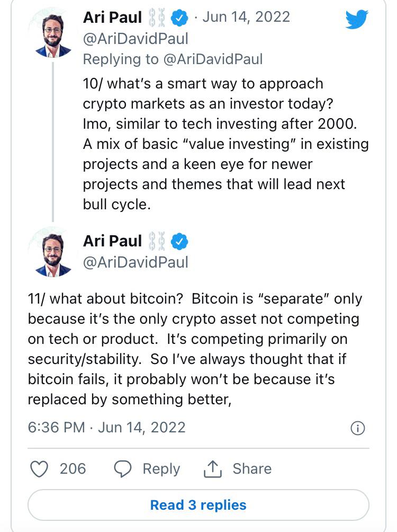Click the heart like icon
Image resolution: width=397 pixels, height=532 pixels.
coord(40,468)
